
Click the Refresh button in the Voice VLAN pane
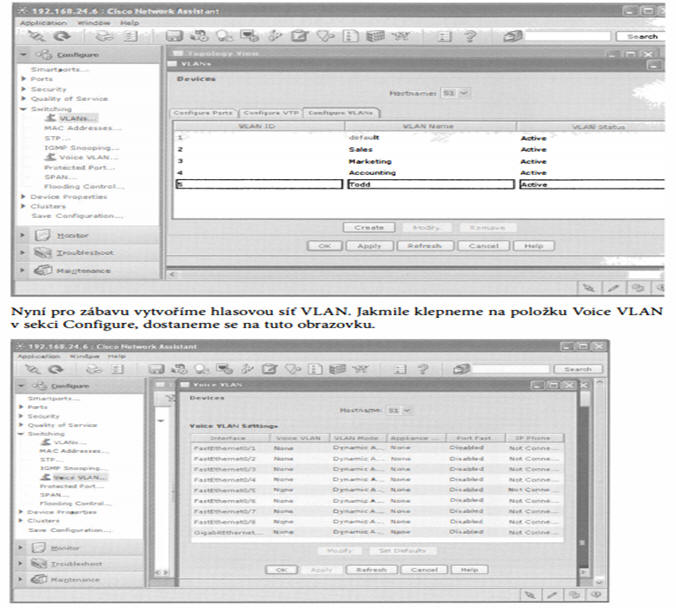pos(372,570)
